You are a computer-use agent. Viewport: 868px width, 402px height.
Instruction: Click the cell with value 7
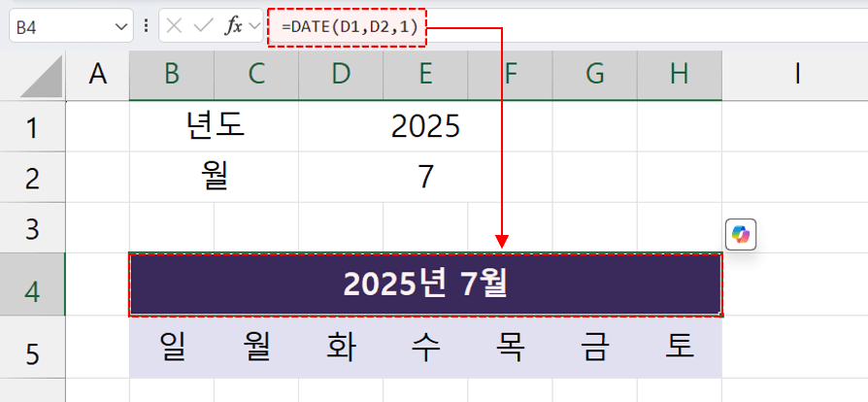tap(425, 177)
